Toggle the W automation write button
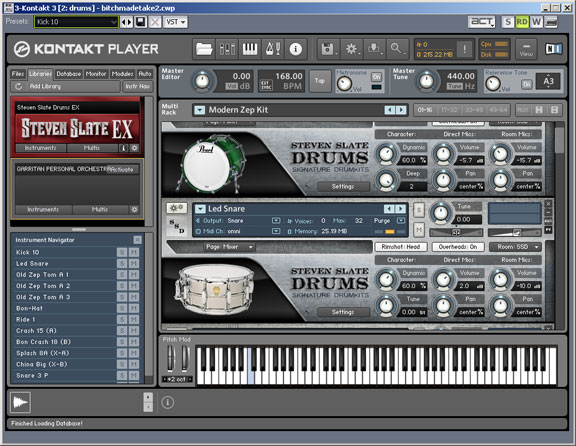Viewport: 576px width, 446px height. pyautogui.click(x=536, y=22)
